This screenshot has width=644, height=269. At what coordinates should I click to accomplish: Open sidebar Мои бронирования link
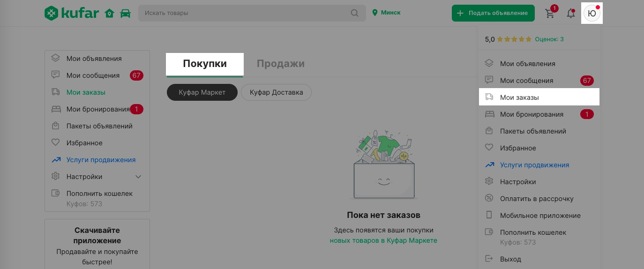coord(98,109)
